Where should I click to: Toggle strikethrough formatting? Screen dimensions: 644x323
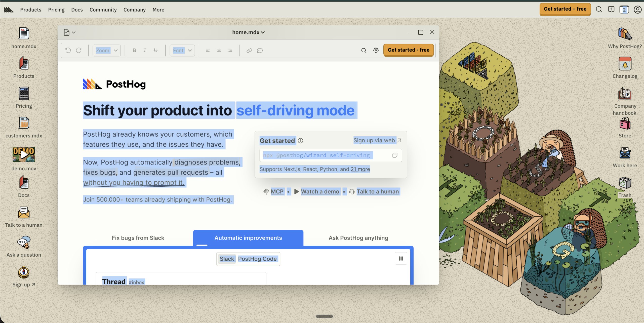[156, 50]
